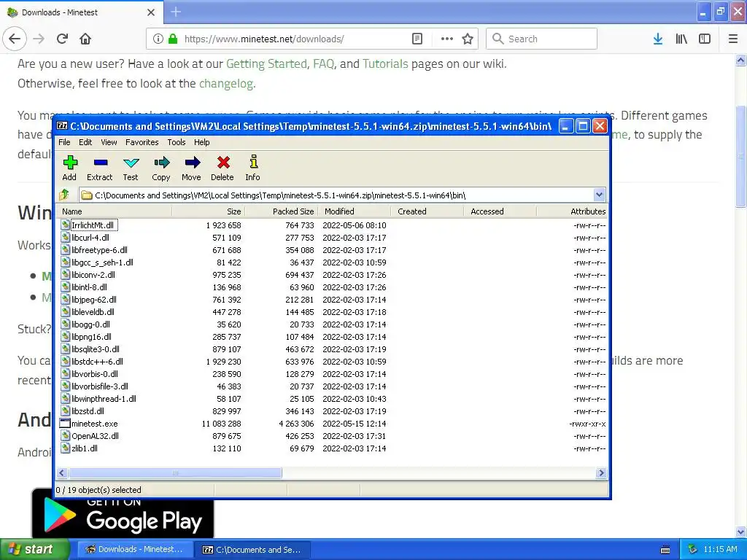This screenshot has width=747, height=560.
Task: Sort files by the Accessed column
Action: [500, 211]
